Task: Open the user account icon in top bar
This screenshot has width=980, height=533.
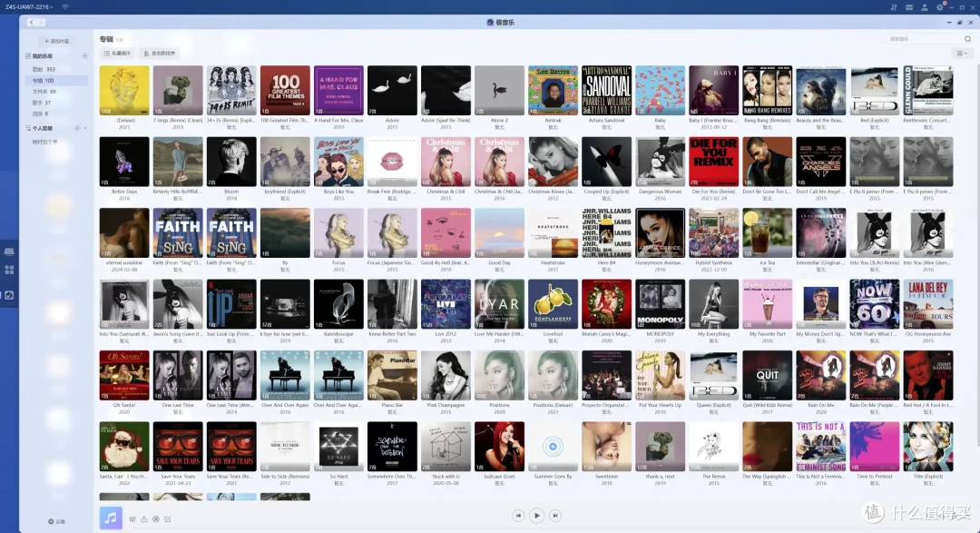Action: (x=925, y=7)
